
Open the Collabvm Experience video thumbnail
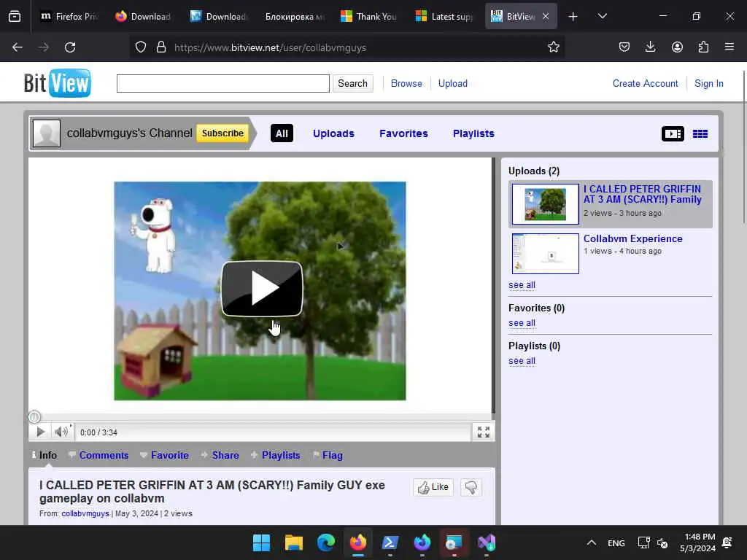[546, 253]
